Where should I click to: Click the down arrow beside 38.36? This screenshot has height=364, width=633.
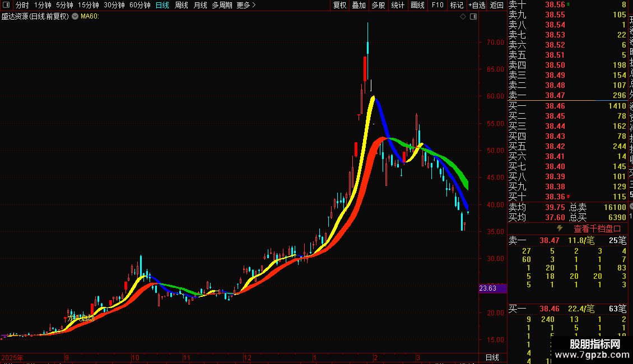coord(569,197)
